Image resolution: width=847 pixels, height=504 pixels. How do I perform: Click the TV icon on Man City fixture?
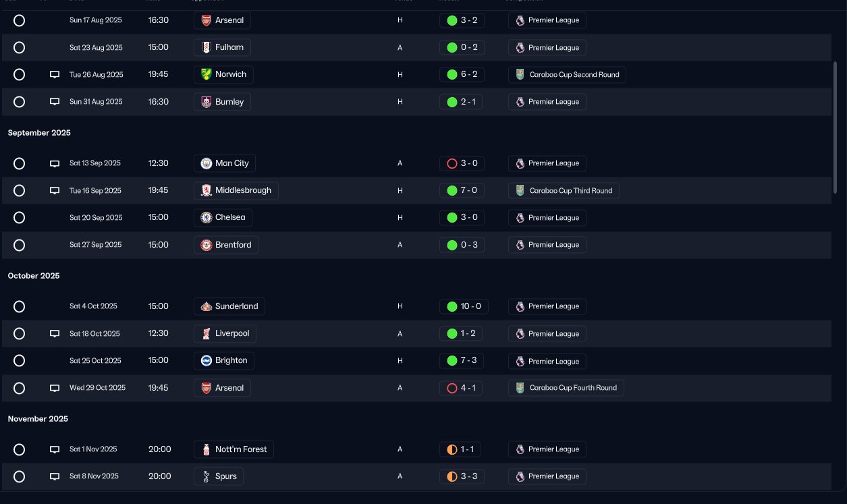55,163
